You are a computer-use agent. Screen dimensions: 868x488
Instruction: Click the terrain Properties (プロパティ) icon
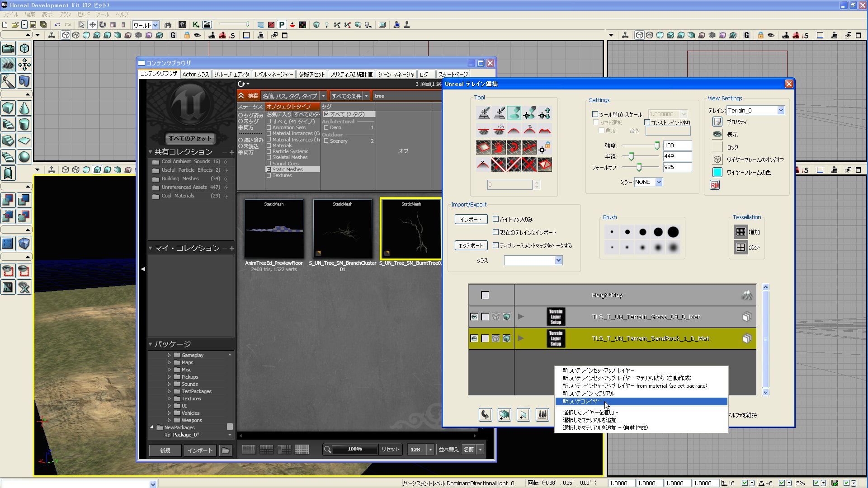(717, 122)
